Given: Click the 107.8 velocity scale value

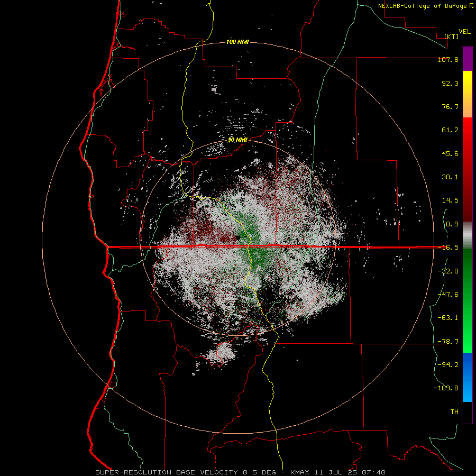Looking at the screenshot, I should (x=448, y=59).
